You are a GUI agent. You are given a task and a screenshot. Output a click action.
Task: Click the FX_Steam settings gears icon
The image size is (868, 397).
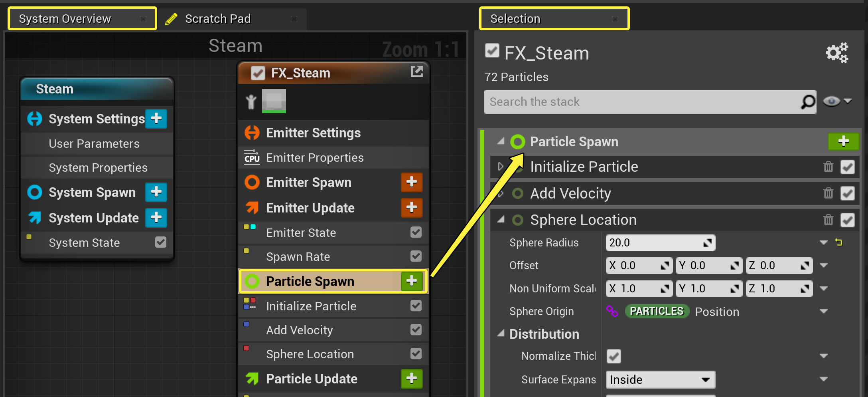coord(836,53)
